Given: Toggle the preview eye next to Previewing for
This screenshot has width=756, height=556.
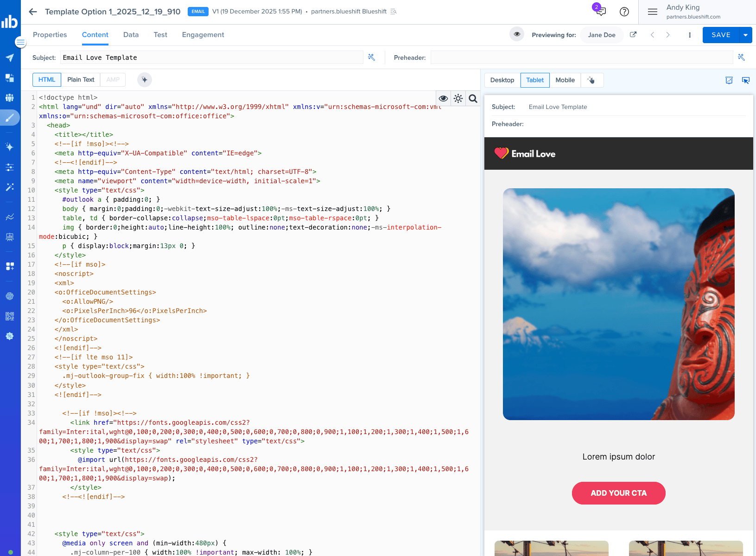Looking at the screenshot, I should tap(517, 34).
